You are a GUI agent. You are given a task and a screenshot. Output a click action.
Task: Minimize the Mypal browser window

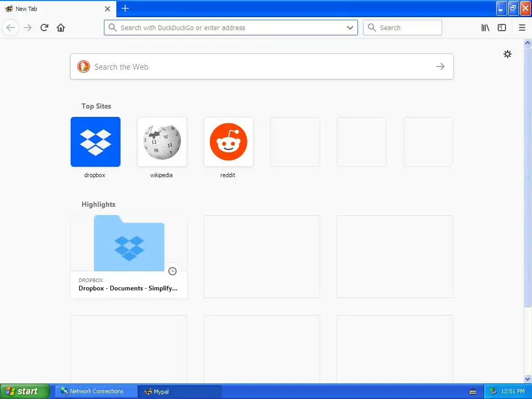501,8
